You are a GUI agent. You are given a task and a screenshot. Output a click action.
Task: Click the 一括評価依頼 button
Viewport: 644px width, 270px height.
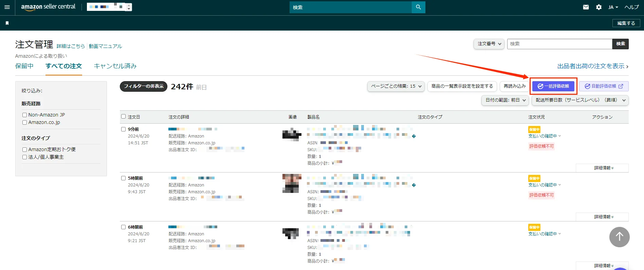coord(553,86)
